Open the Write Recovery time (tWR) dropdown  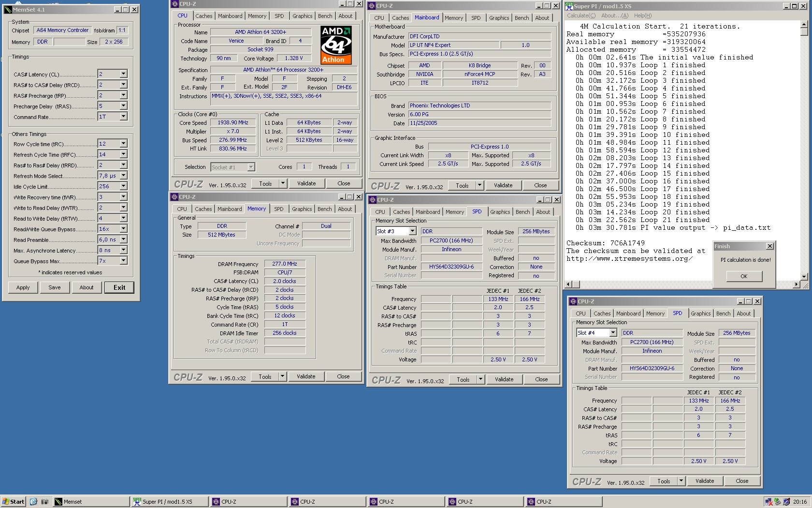coord(123,197)
